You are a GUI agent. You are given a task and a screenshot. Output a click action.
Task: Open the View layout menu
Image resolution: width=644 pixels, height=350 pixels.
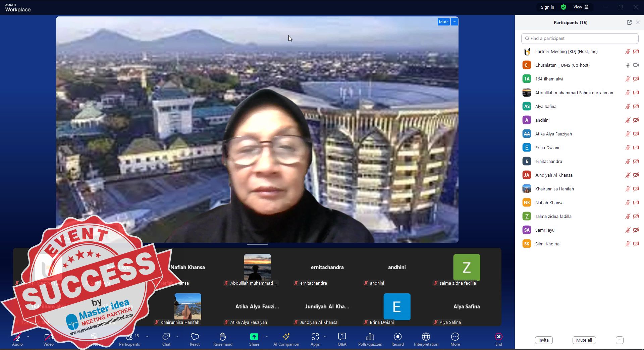pyautogui.click(x=581, y=7)
